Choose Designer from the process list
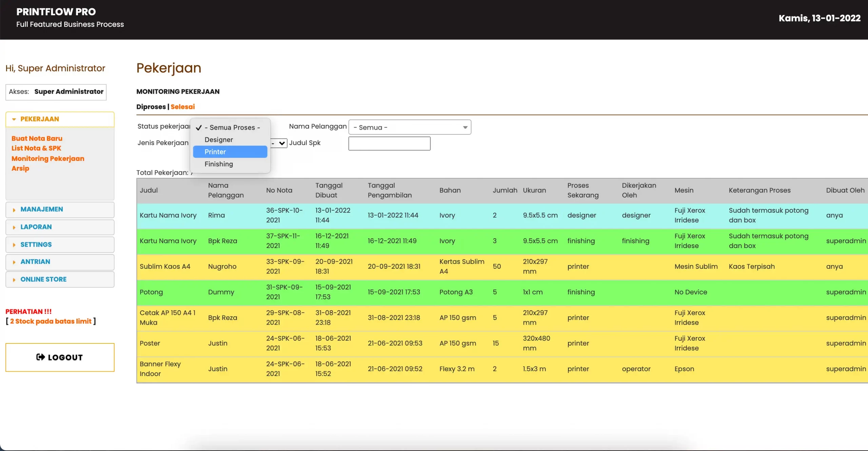 point(230,139)
